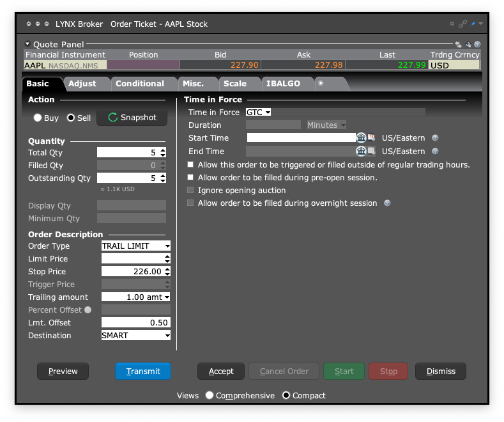Expand the Time in Force GTC dropdown
Screen dimensions: 504x422
click(259, 113)
